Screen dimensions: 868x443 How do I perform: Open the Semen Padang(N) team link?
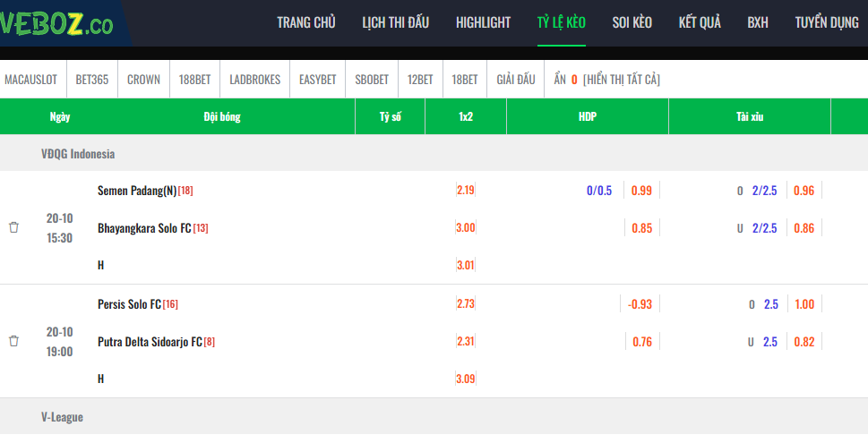pos(137,191)
